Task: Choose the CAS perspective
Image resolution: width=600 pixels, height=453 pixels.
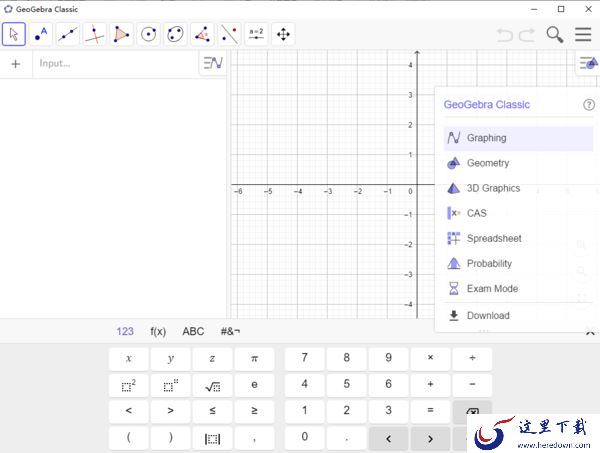Action: click(518, 213)
